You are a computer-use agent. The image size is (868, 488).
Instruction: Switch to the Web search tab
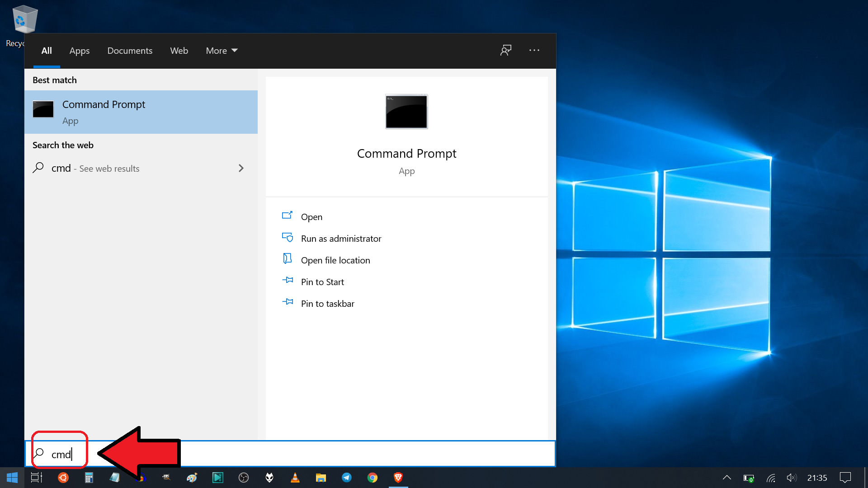tap(179, 51)
